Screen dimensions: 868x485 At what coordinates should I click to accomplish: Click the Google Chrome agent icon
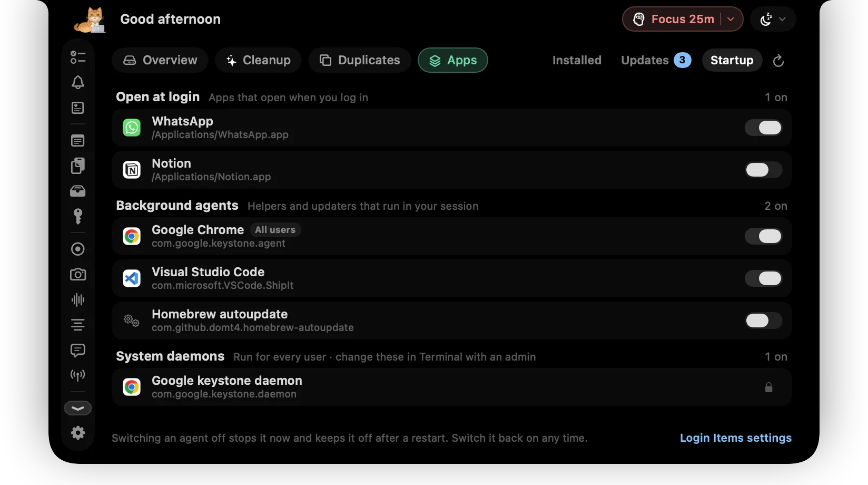132,236
